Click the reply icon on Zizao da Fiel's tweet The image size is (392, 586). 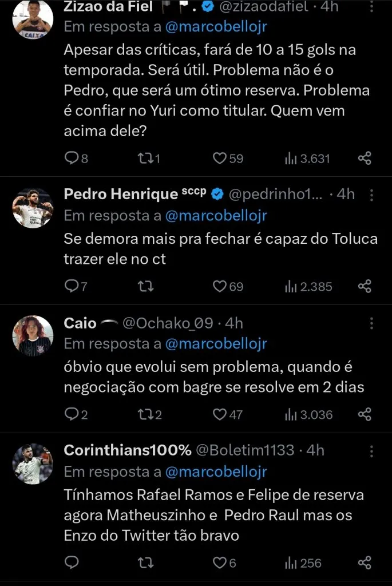(70, 159)
